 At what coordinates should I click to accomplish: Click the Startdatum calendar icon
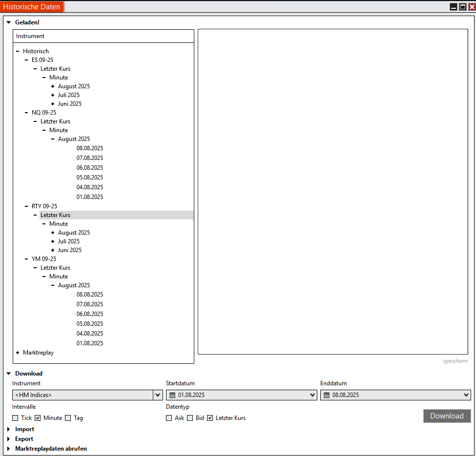tap(172, 395)
